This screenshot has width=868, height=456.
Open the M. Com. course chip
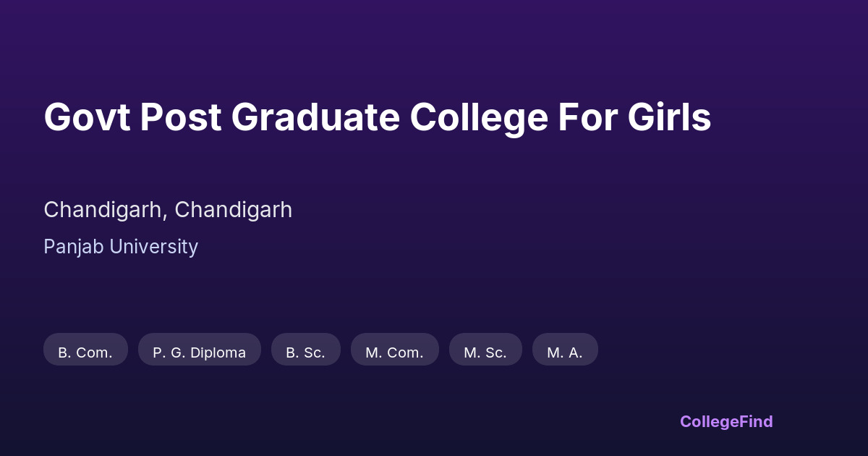[394, 350]
